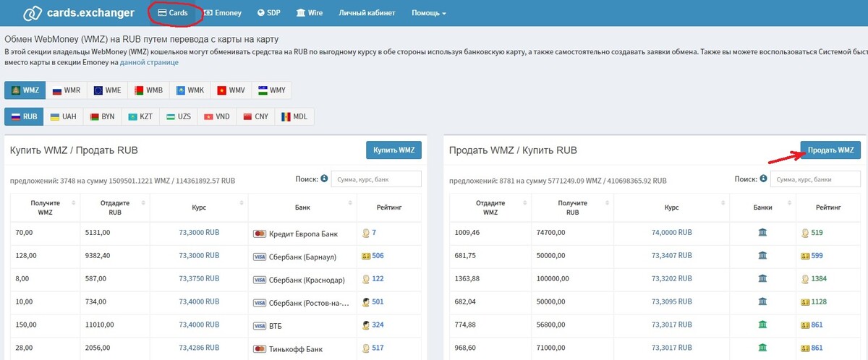Select the VND fiat tab
Image resolution: width=868 pixels, height=360 pixels.
tap(217, 116)
